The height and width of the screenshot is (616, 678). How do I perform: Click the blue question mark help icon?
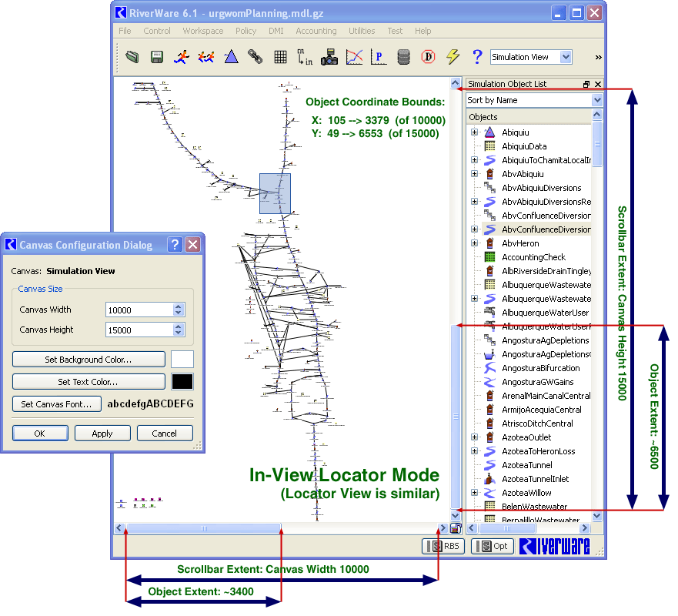click(477, 57)
